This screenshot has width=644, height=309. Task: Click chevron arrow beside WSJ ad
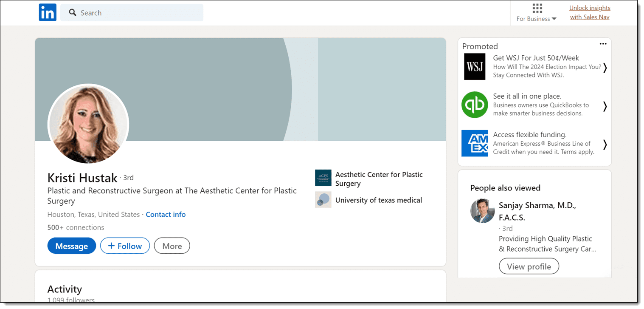tap(605, 68)
